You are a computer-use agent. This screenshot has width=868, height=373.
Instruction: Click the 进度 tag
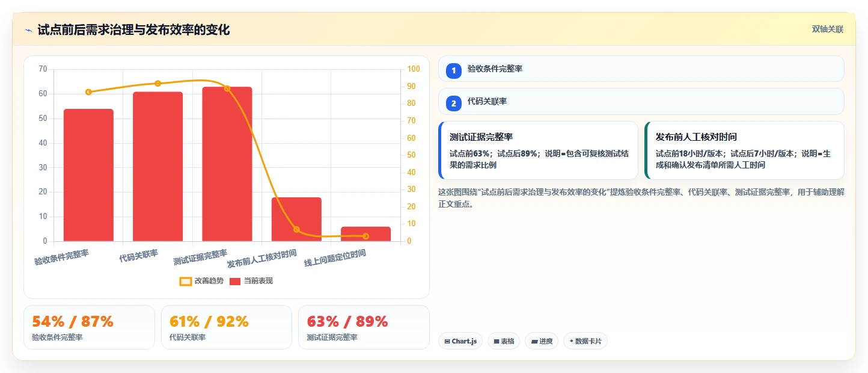pos(542,341)
